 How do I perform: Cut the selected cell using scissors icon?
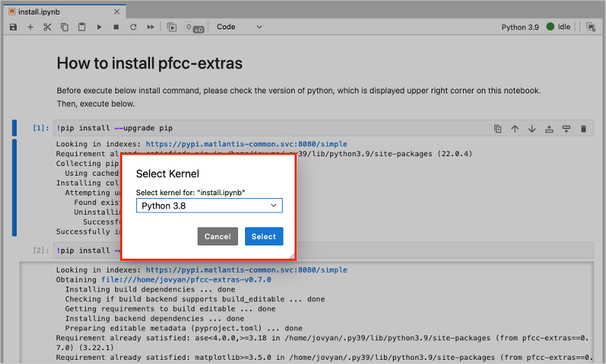(x=47, y=27)
